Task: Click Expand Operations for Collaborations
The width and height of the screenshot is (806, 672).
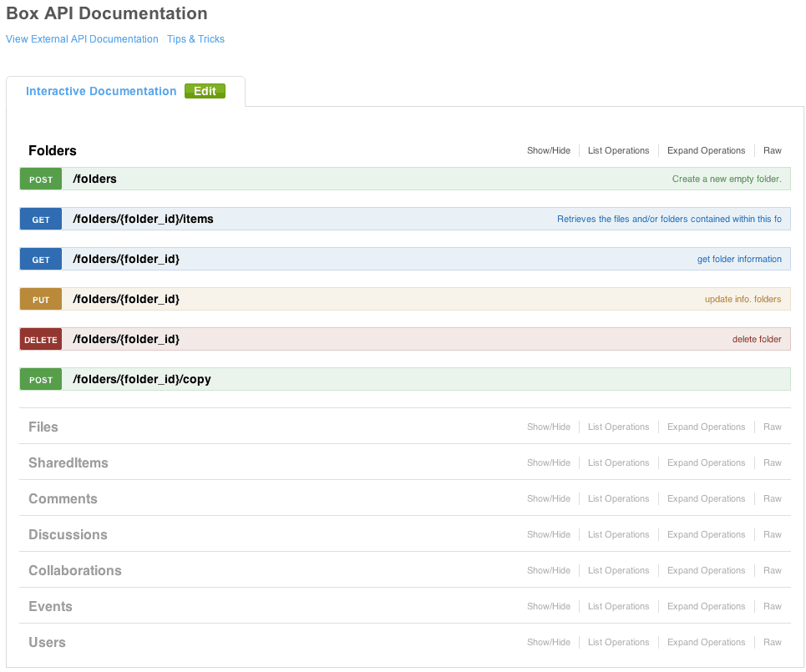Action: click(x=706, y=571)
